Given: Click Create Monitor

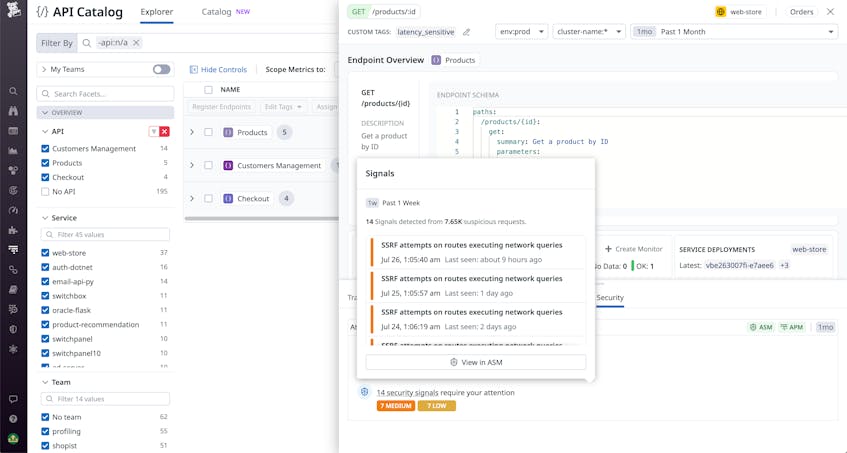Looking at the screenshot, I should coord(633,249).
